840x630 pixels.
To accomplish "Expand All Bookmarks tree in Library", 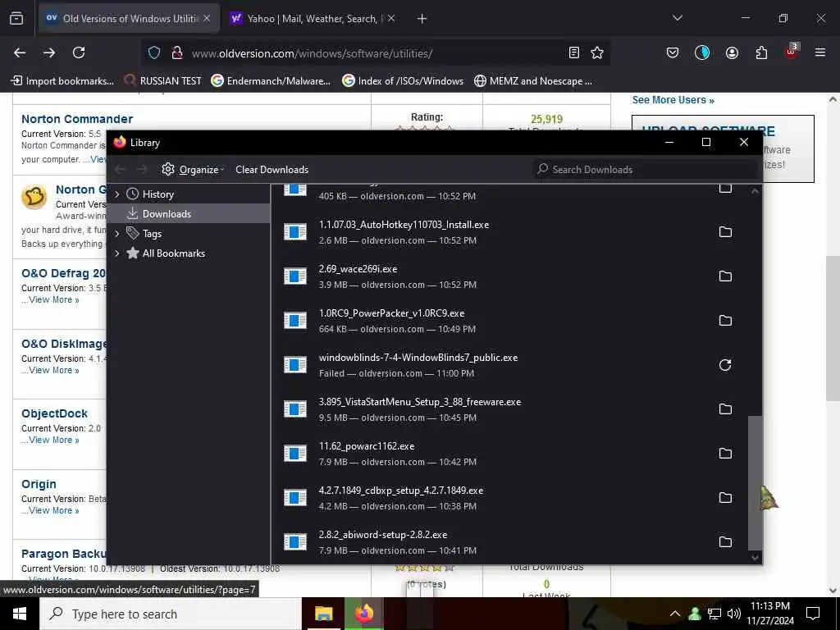I will tap(116, 253).
